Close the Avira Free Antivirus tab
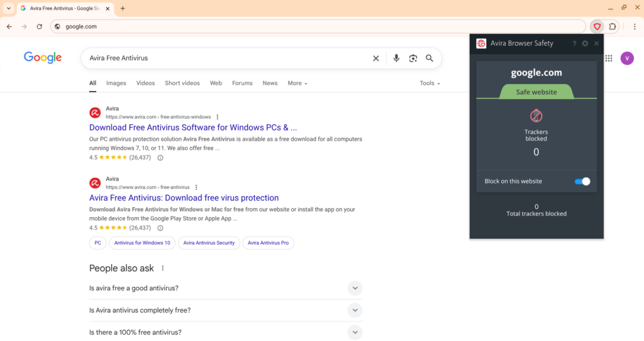 pos(108,8)
